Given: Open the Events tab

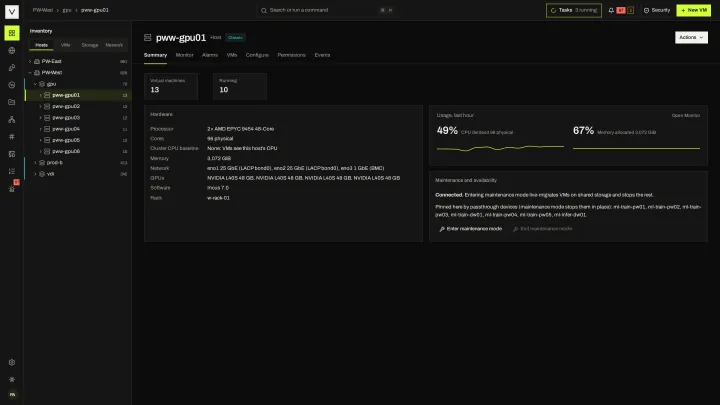Looking at the screenshot, I should (x=322, y=55).
